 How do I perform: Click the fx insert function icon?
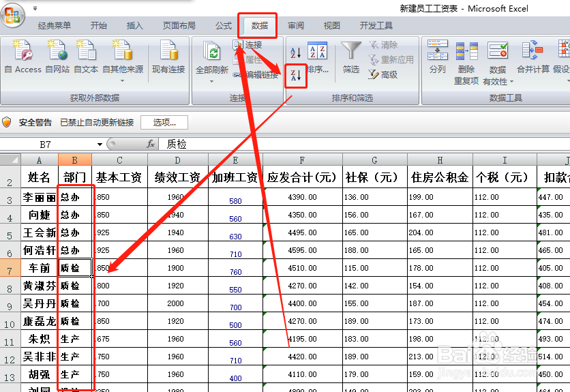(151, 145)
